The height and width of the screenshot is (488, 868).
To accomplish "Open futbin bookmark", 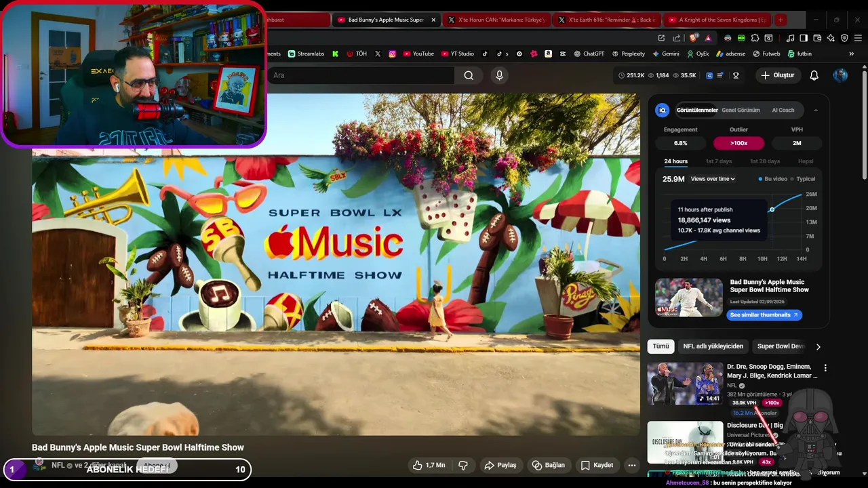I will pos(799,54).
